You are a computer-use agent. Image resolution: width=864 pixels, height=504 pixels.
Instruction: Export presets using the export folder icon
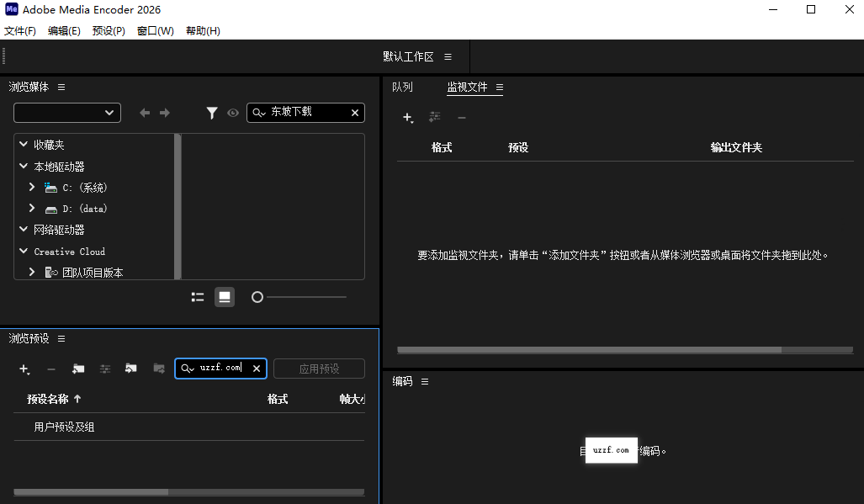click(158, 369)
